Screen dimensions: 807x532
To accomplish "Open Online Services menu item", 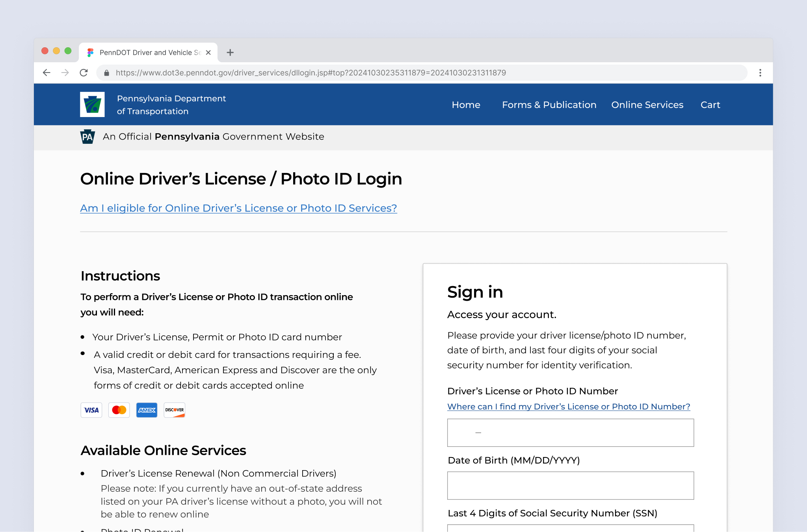I will pos(647,105).
